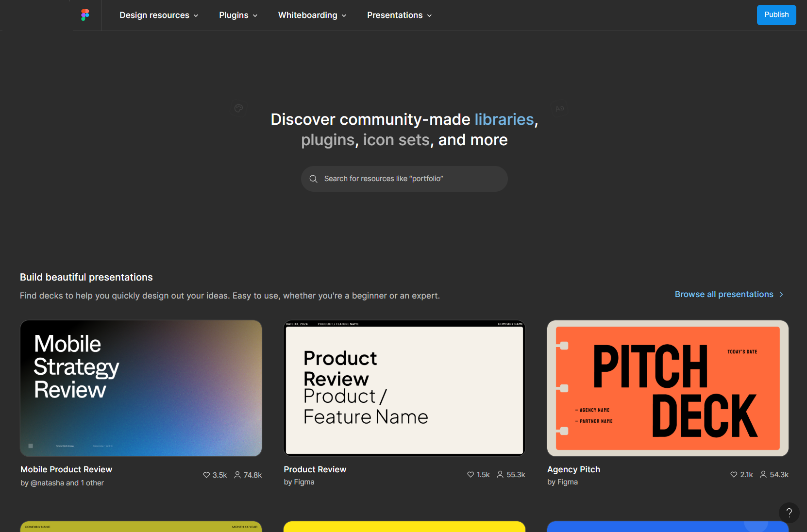Click the 1.5k likes count

click(483, 475)
